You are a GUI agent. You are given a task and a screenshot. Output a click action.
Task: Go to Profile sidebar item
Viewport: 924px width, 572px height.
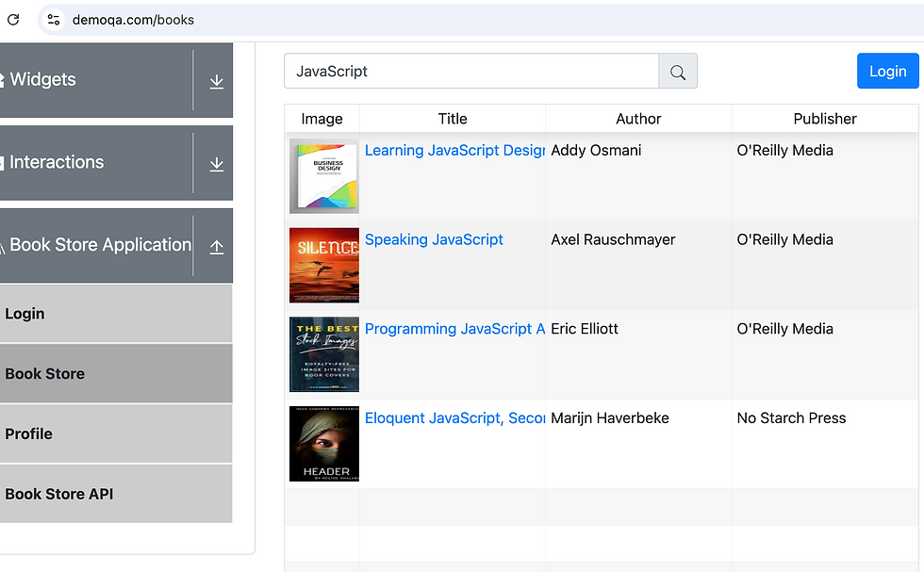(28, 434)
